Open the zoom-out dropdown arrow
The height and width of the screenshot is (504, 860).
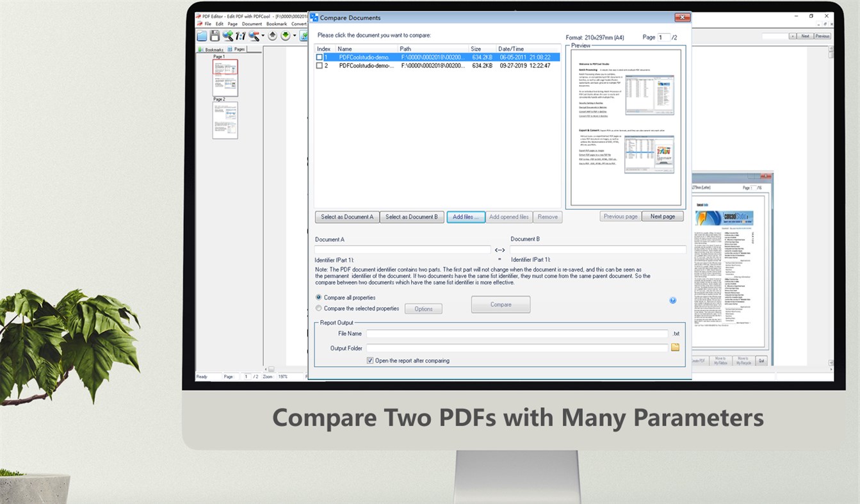click(263, 36)
